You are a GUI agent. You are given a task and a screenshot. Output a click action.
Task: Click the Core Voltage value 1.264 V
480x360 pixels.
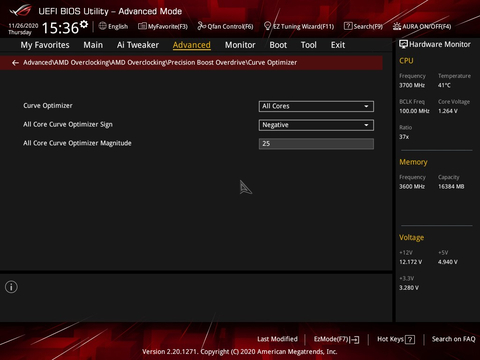pos(448,111)
